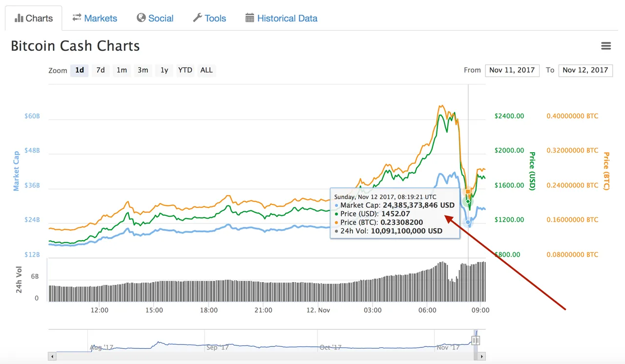Click the 18:00 time axis label
Screen dimensions: 625x364
[x=208, y=310]
